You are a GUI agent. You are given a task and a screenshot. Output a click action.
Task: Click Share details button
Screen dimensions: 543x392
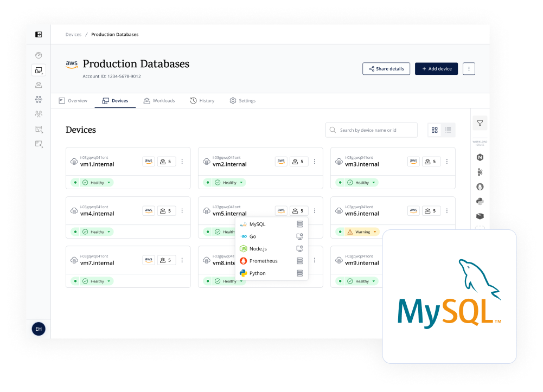coord(386,68)
